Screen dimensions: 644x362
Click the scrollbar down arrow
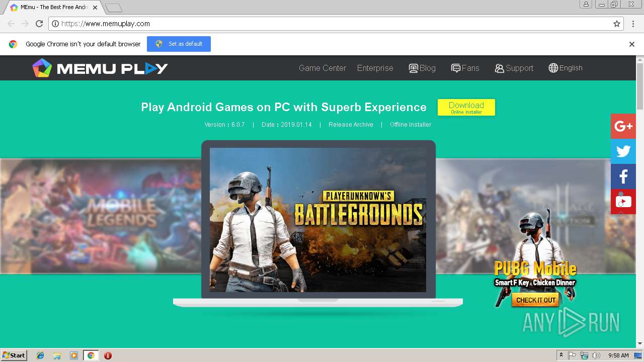click(x=640, y=344)
